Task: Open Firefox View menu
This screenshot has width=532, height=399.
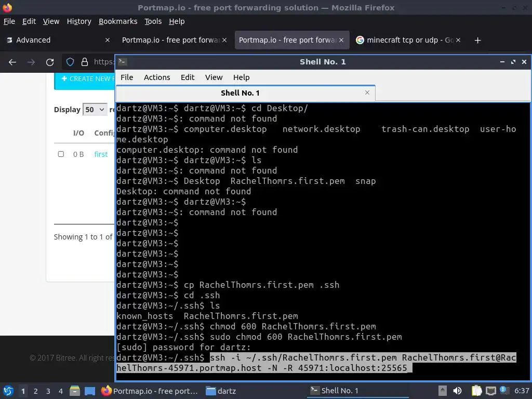Action: pos(51,21)
